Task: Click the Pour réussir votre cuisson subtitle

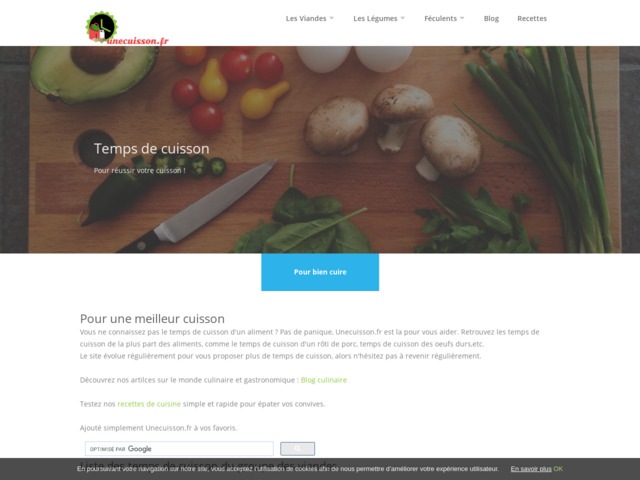Action: pyautogui.click(x=140, y=170)
